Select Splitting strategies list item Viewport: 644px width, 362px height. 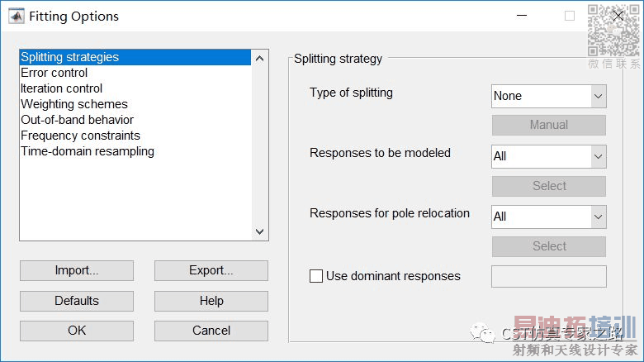pos(70,57)
